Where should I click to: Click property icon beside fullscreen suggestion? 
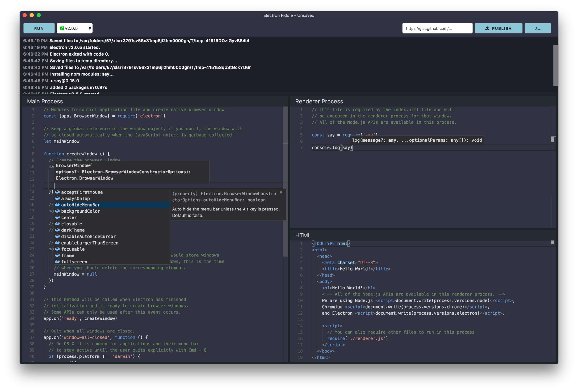57,262
